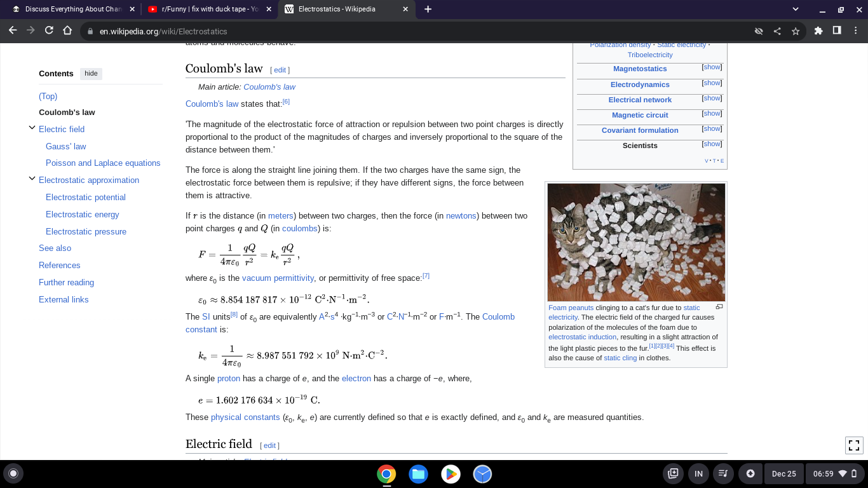Follow the vacuum permittivity link
Image resolution: width=868 pixels, height=488 pixels.
278,278
